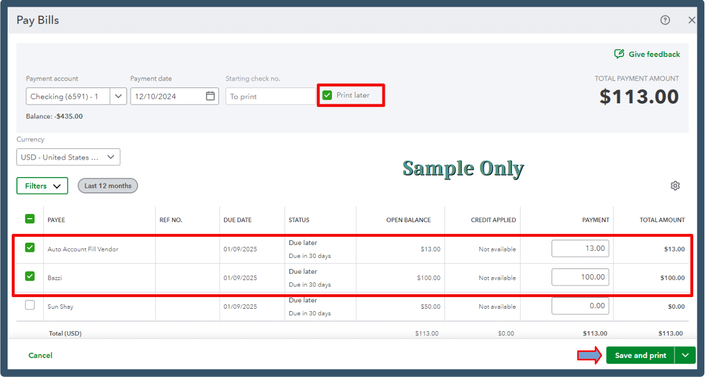Toggle the select-all bills header checkbox
This screenshot has width=705, height=377.
(30, 219)
